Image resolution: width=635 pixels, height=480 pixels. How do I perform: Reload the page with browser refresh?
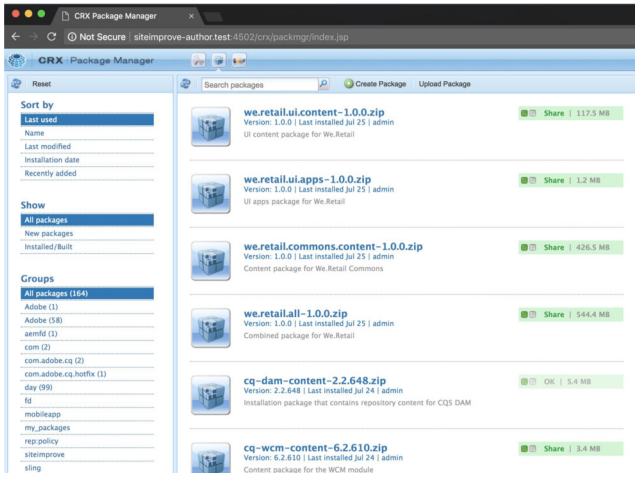[51, 37]
